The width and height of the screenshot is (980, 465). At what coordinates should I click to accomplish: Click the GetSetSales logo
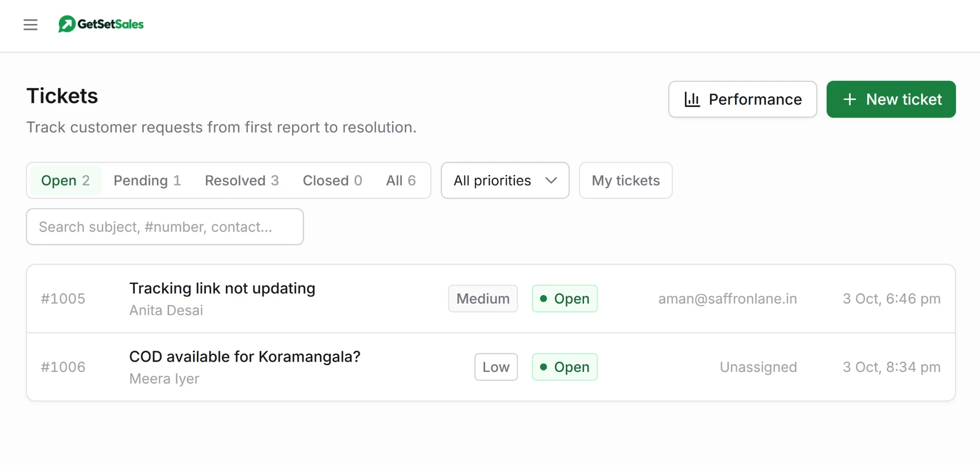101,24
